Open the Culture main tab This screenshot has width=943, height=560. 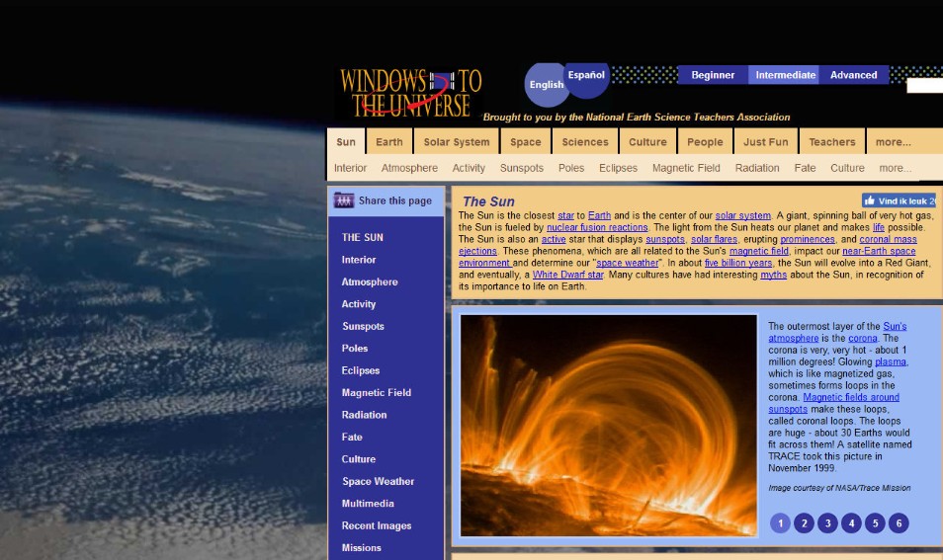tap(647, 142)
